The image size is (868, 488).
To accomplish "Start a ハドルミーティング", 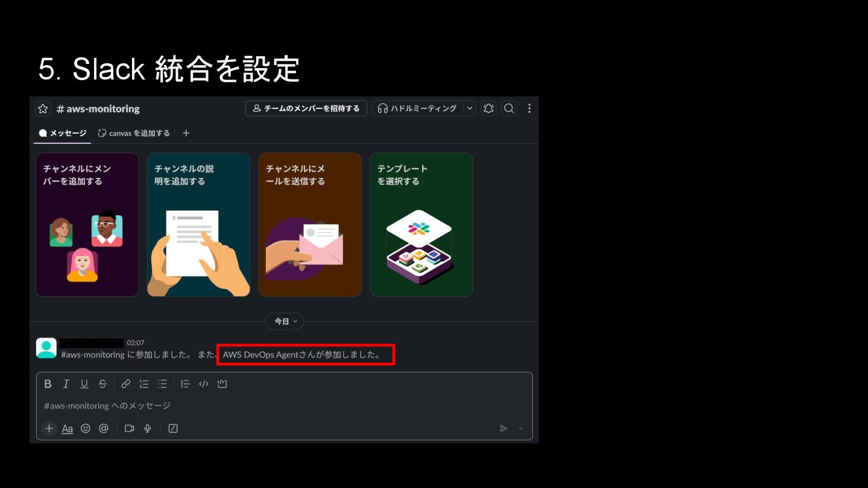I will point(417,108).
